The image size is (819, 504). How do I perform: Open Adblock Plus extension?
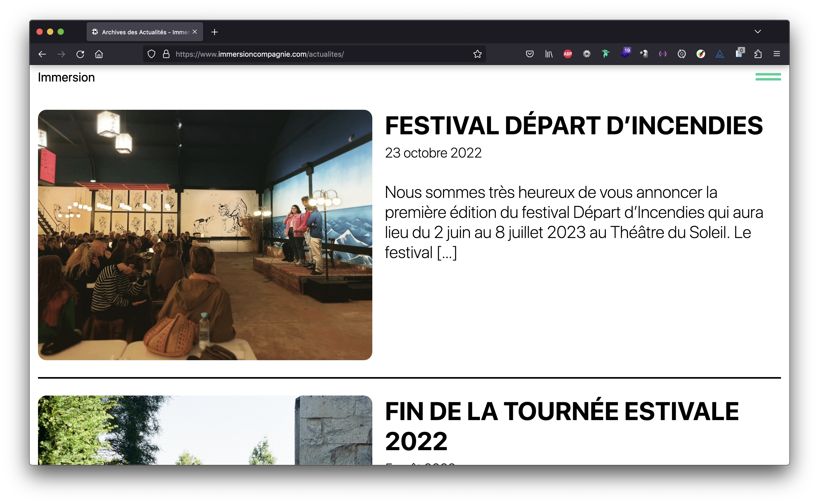coord(568,54)
